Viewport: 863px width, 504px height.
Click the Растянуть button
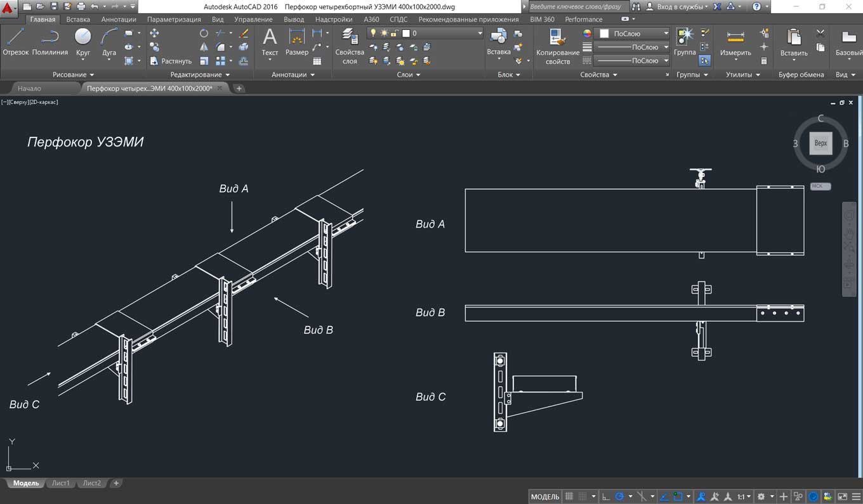(x=171, y=61)
